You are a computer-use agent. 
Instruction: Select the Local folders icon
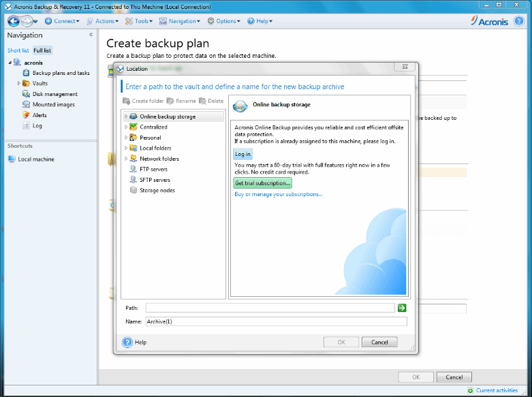point(134,148)
